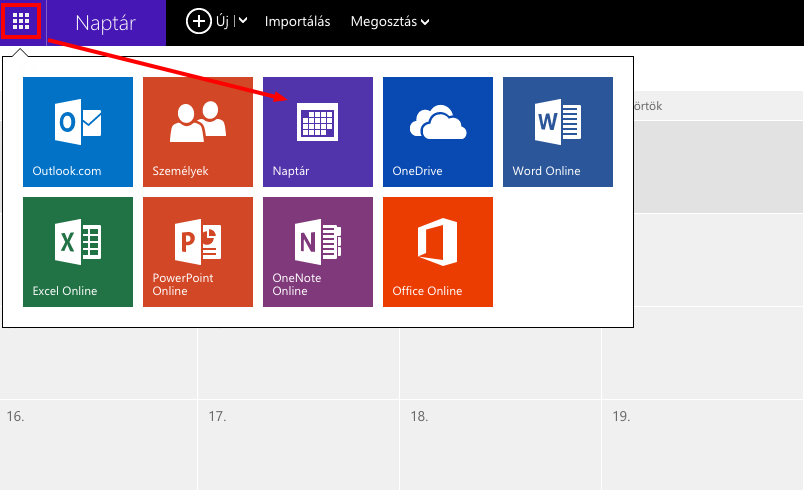Open the Személyek people tile

pos(198,132)
